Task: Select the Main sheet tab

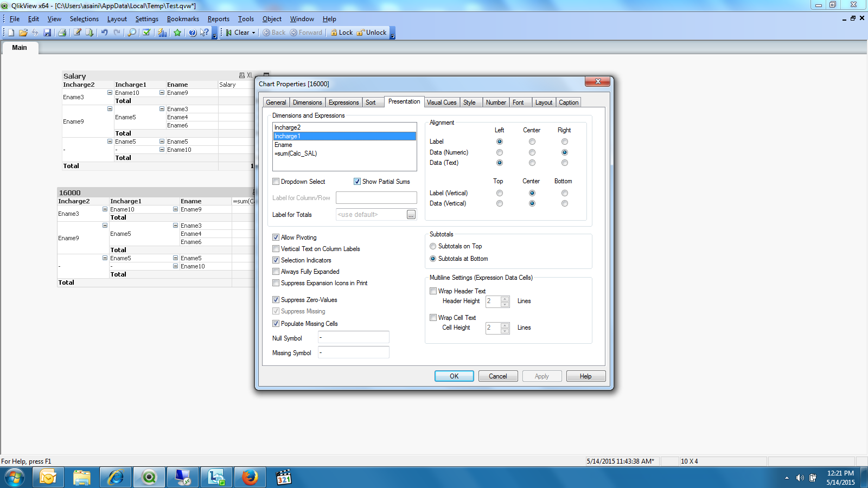Action: tap(20, 48)
